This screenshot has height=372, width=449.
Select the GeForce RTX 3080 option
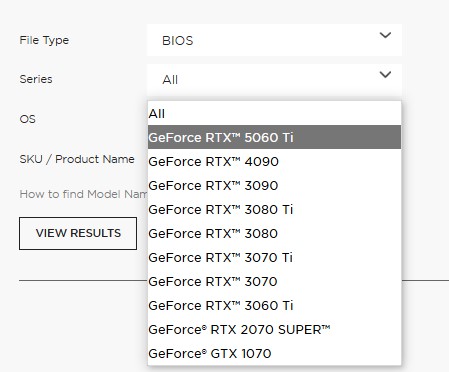point(274,234)
